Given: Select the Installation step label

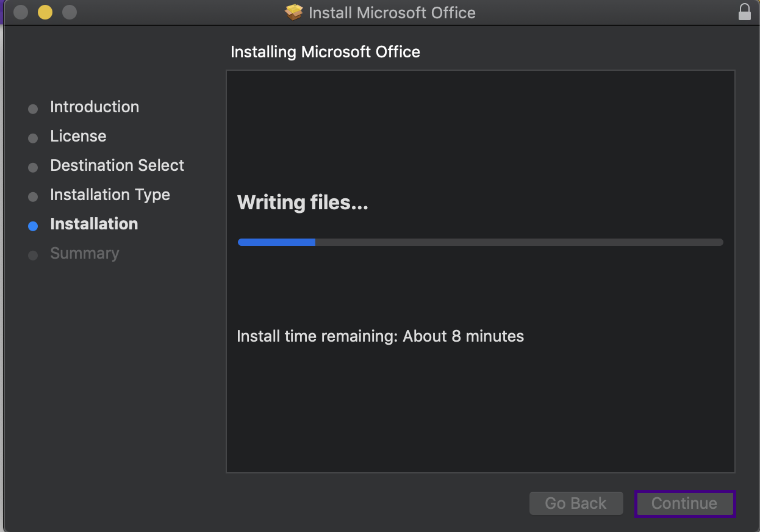Looking at the screenshot, I should [94, 224].
